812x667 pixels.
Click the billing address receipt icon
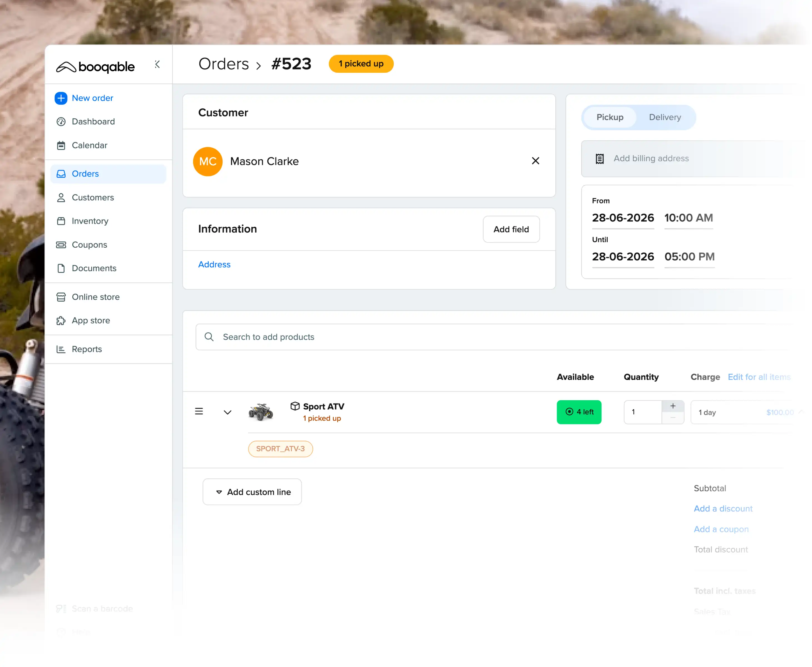pyautogui.click(x=599, y=158)
